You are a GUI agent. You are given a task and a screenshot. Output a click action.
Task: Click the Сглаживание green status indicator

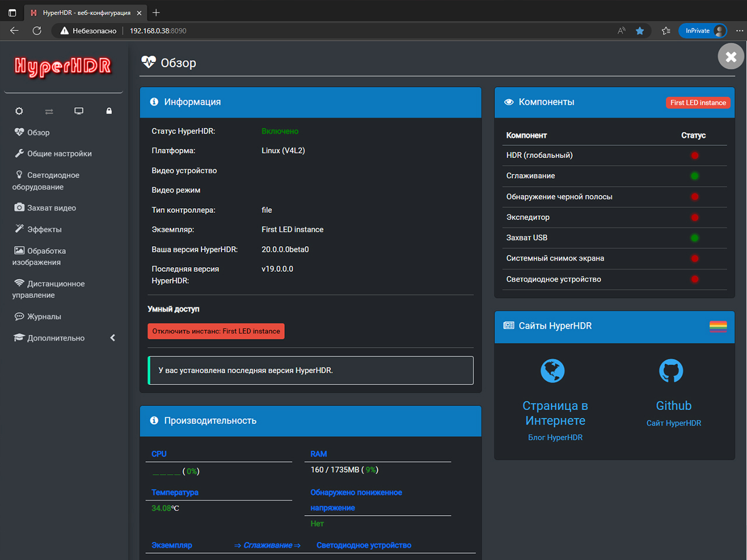(x=694, y=176)
